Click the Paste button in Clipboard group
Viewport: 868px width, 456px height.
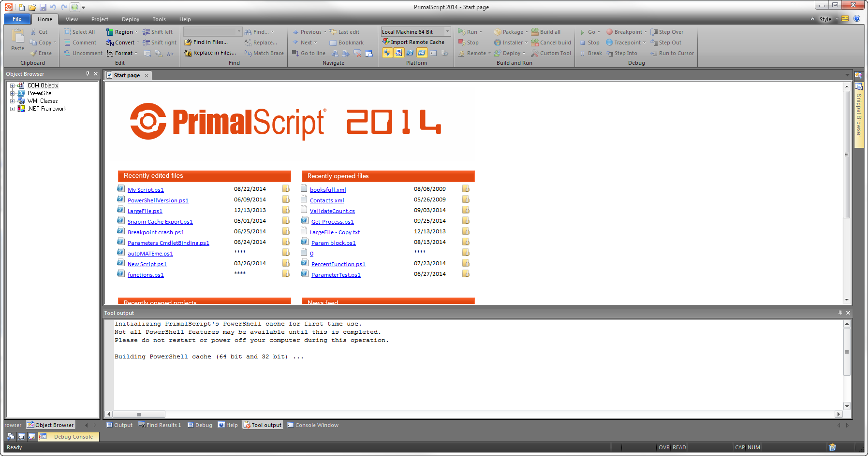[x=18, y=40]
